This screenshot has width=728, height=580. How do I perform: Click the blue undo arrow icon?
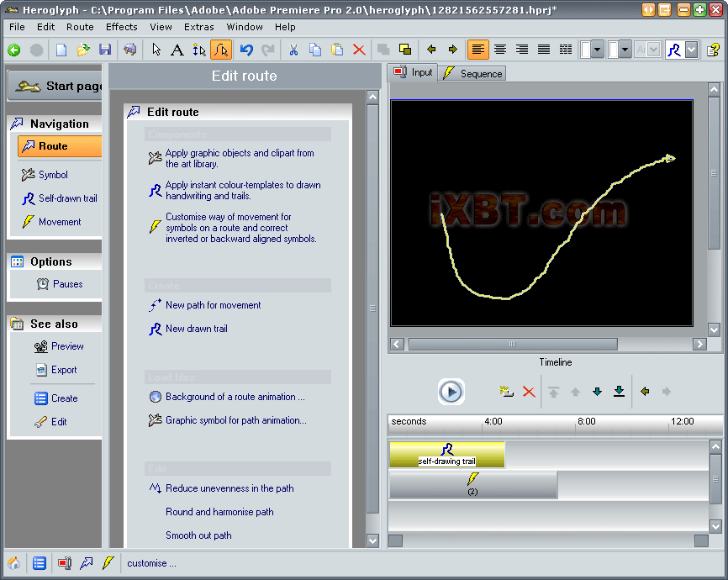coord(245,50)
